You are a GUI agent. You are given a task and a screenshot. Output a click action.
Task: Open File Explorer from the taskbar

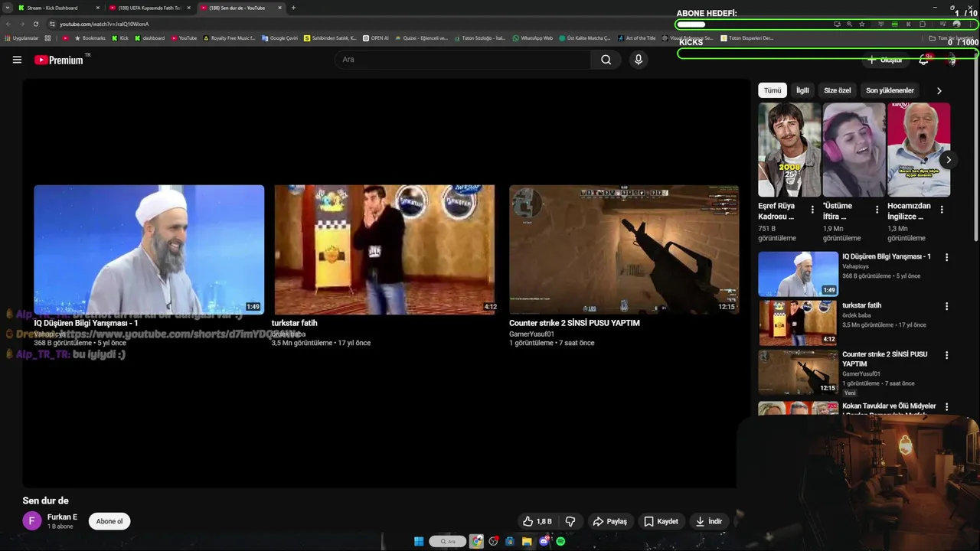pyautogui.click(x=527, y=542)
